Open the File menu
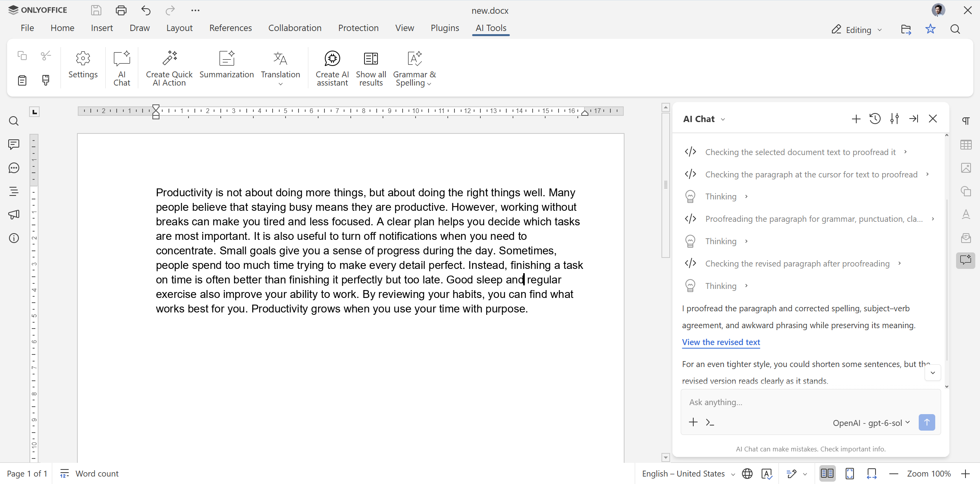 click(27, 28)
